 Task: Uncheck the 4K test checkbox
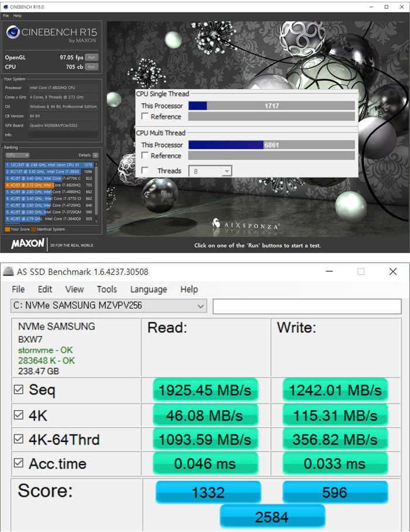(x=19, y=415)
